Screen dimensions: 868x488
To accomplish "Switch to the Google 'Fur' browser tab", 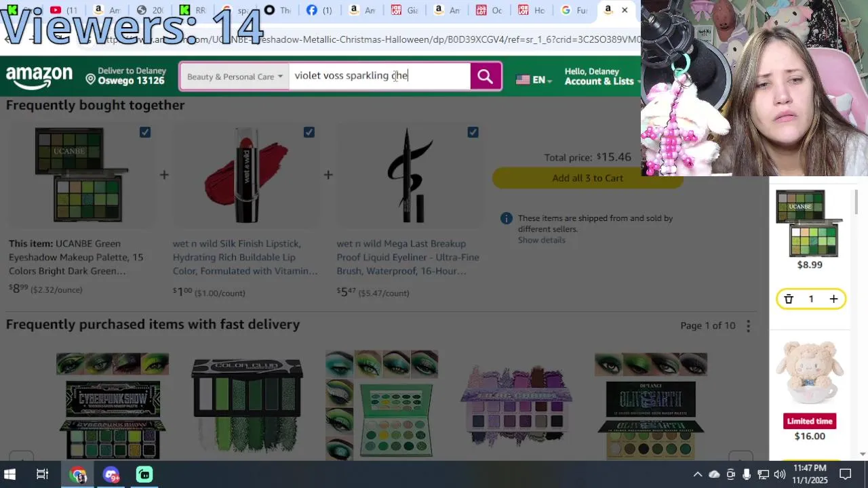I will (x=574, y=10).
